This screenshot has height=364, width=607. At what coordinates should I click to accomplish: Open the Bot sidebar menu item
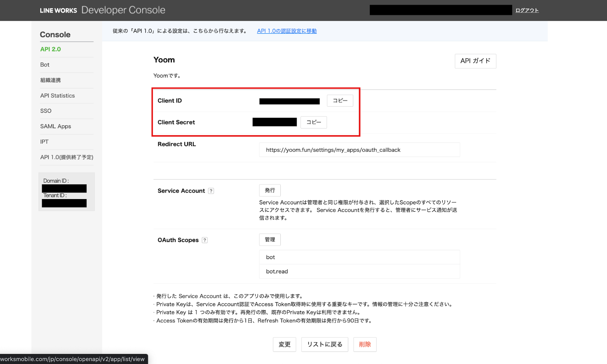coord(45,65)
